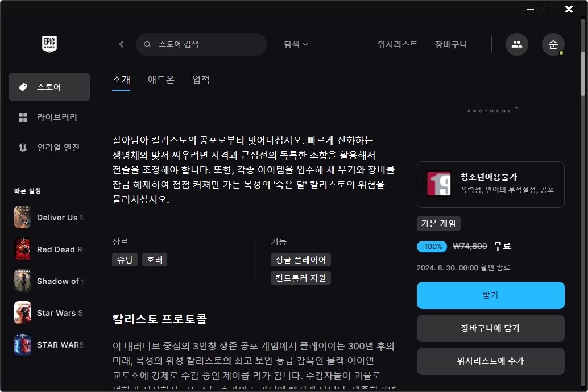Click the 19 age rating icon
Image resolution: width=588 pixels, height=392 pixels.
coord(439,184)
